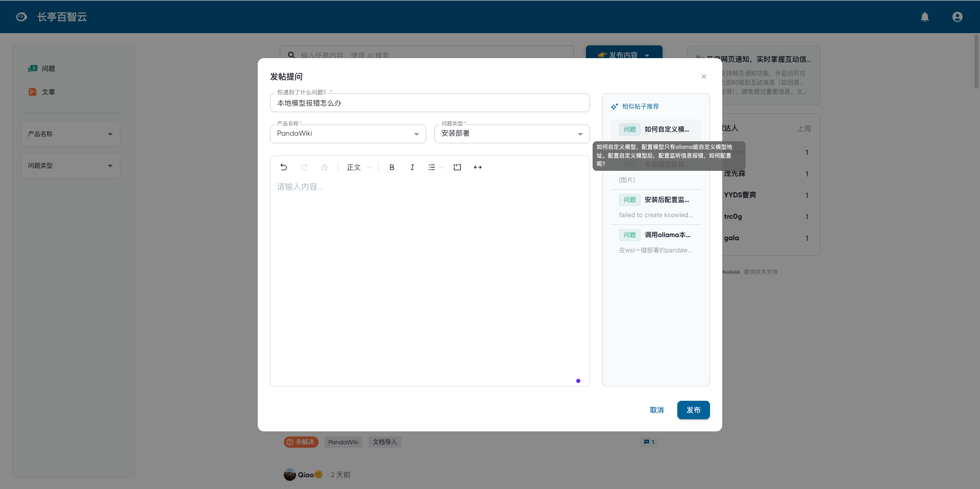Open the 正文 text style dropdown
The image size is (980, 489).
point(359,167)
